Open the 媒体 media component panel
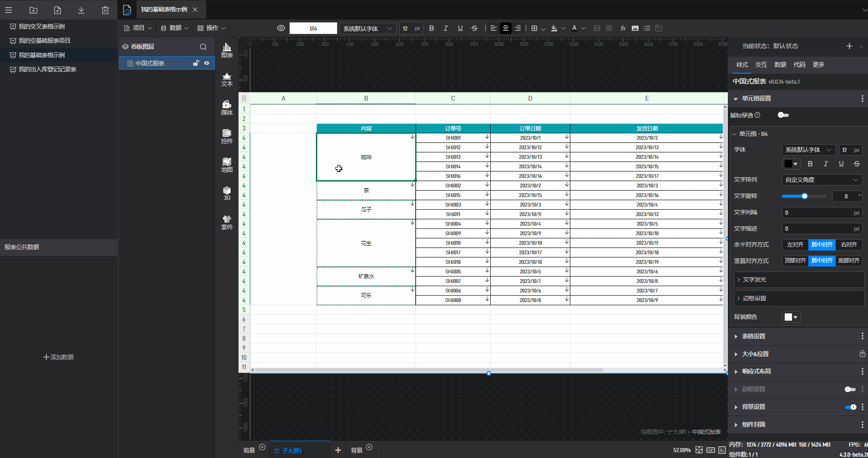 227,107
